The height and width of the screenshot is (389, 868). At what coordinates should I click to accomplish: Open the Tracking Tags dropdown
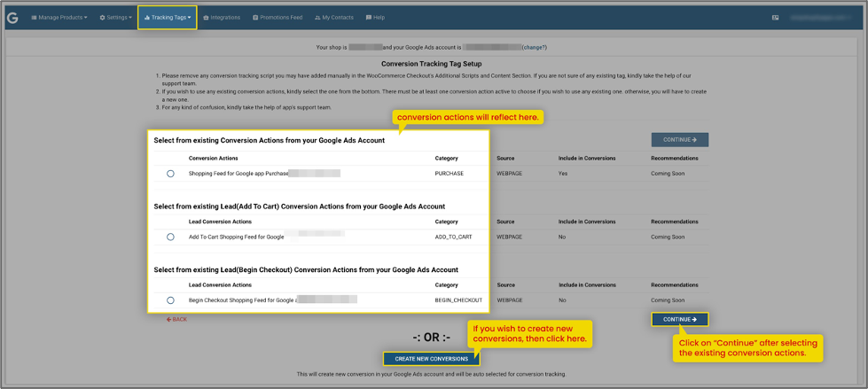pyautogui.click(x=168, y=18)
